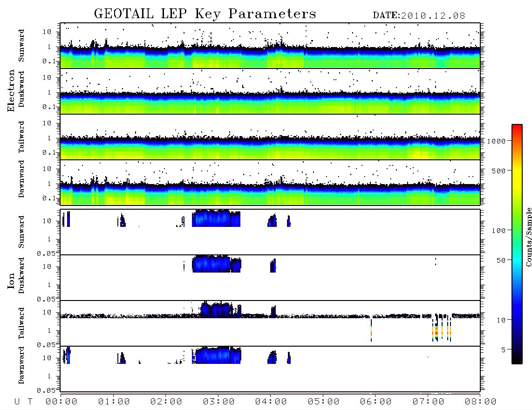Click the 500 colorbar tick value
532x410 pixels.
pos(498,171)
